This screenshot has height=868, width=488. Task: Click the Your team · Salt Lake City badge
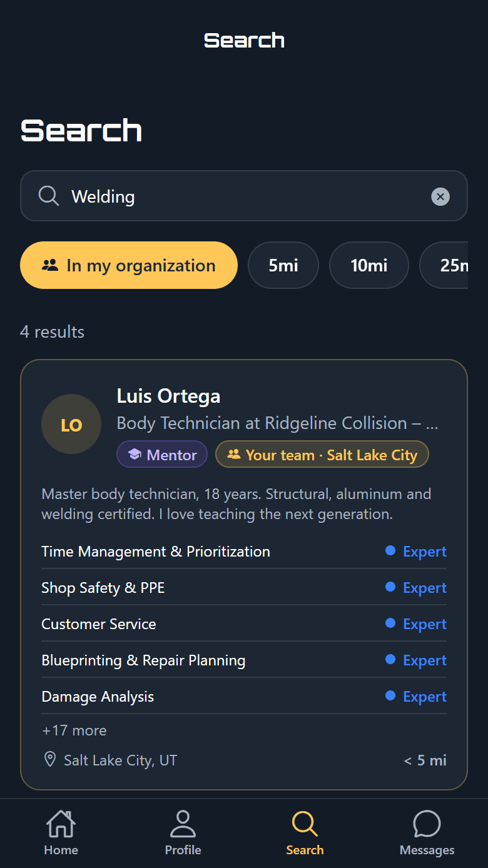(322, 455)
